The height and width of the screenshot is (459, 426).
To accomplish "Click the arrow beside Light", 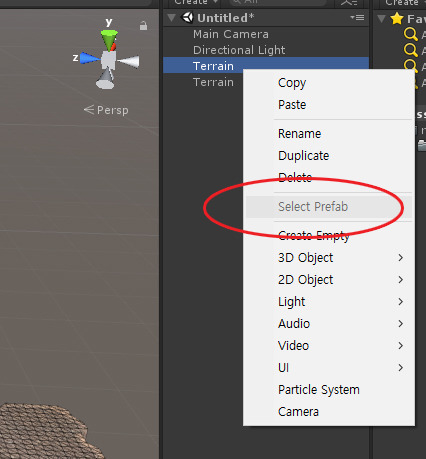I will [x=401, y=302].
